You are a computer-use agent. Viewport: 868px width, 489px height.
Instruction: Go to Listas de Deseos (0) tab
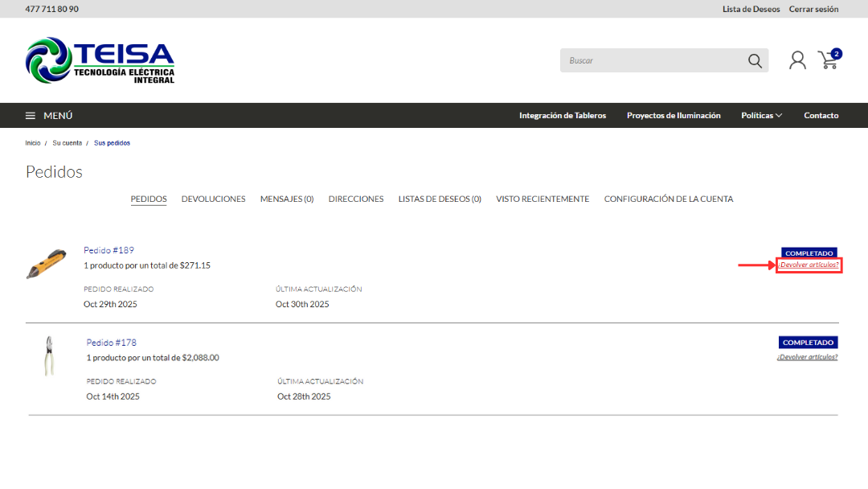[x=440, y=199]
